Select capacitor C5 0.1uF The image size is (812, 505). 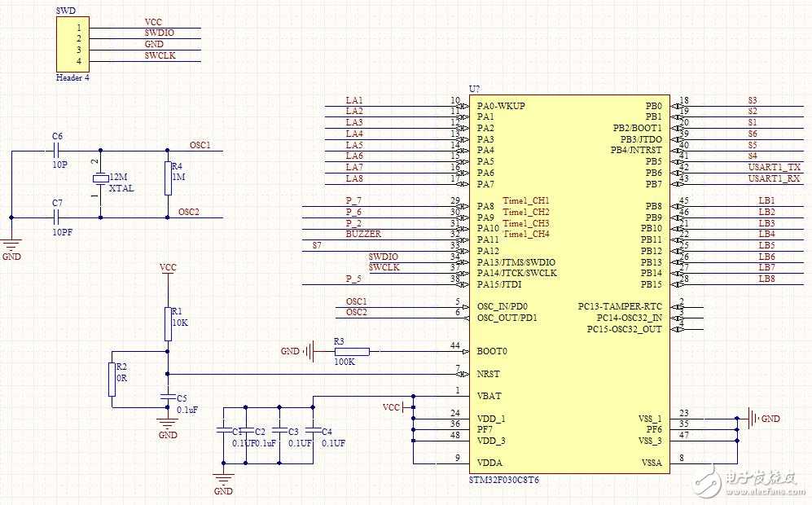click(167, 397)
